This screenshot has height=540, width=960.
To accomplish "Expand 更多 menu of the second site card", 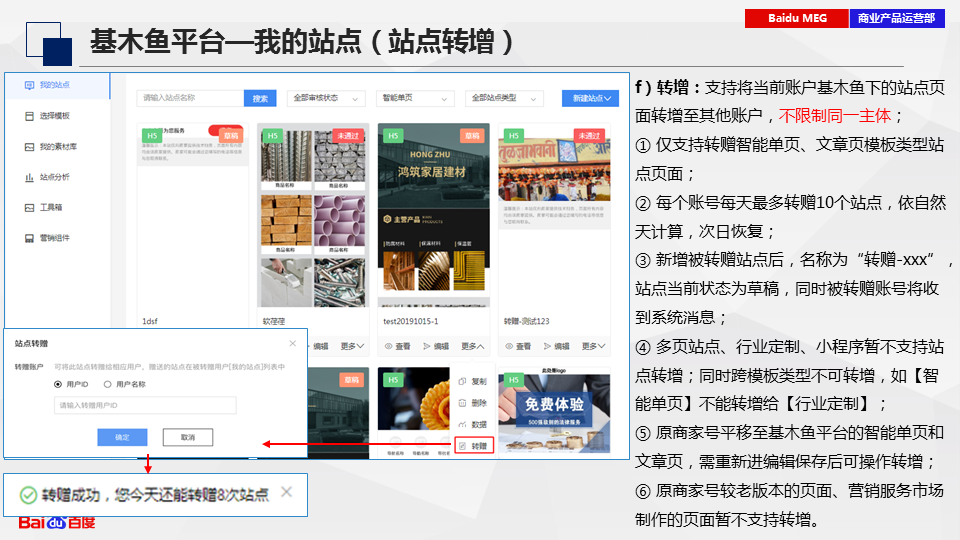I will pos(352,346).
